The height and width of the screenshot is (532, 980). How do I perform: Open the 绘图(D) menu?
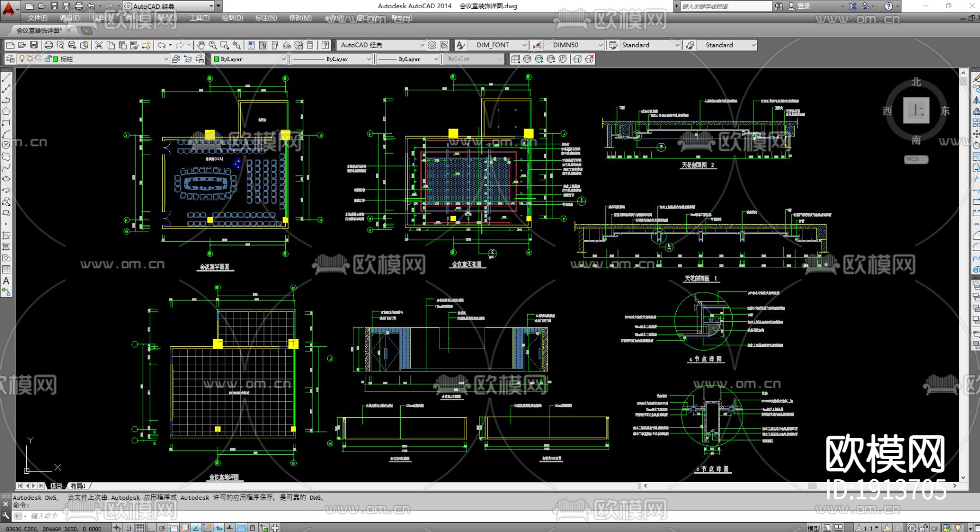click(x=232, y=18)
